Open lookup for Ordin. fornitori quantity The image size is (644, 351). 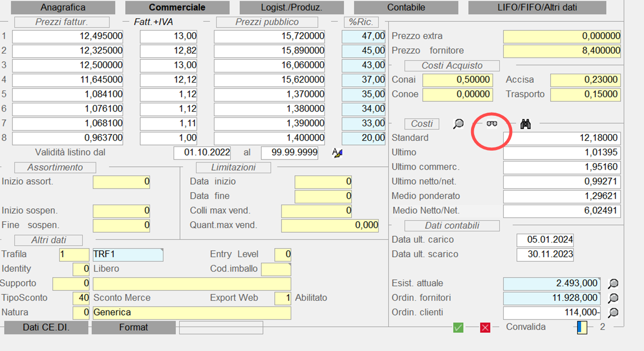point(613,298)
